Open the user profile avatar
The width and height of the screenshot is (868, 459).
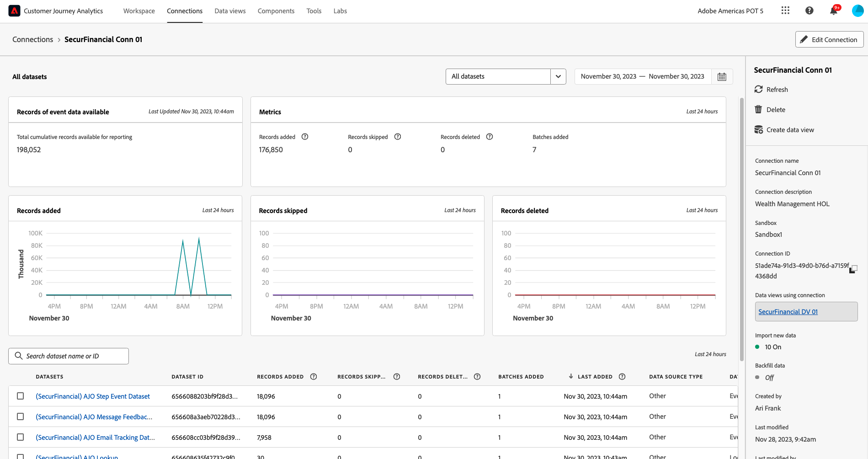click(x=858, y=11)
